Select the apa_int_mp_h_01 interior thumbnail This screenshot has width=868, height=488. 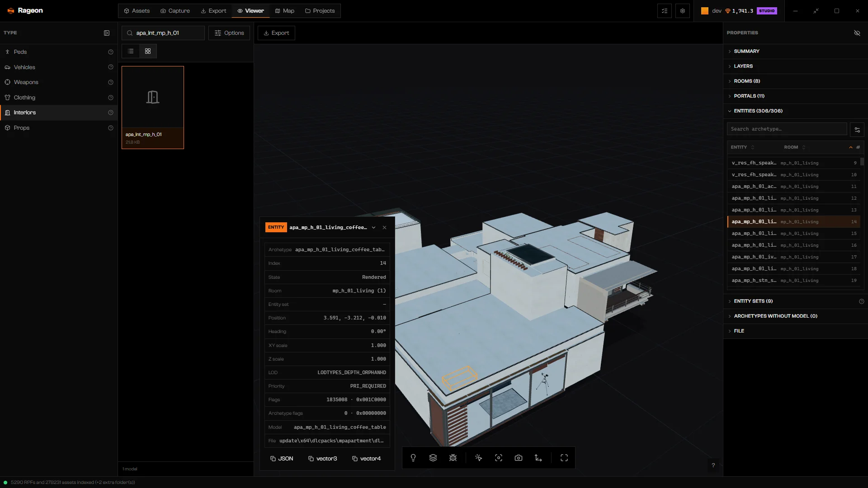tap(153, 108)
